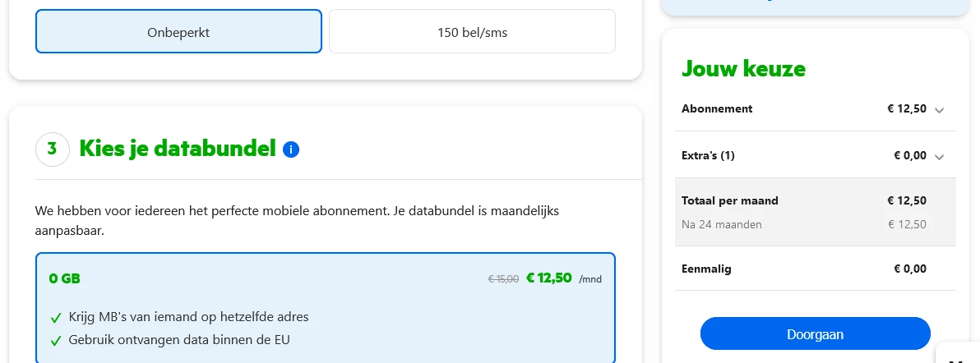The image size is (980, 363).
Task: Click the Extra's (1) label in the summary
Action: 708,155
